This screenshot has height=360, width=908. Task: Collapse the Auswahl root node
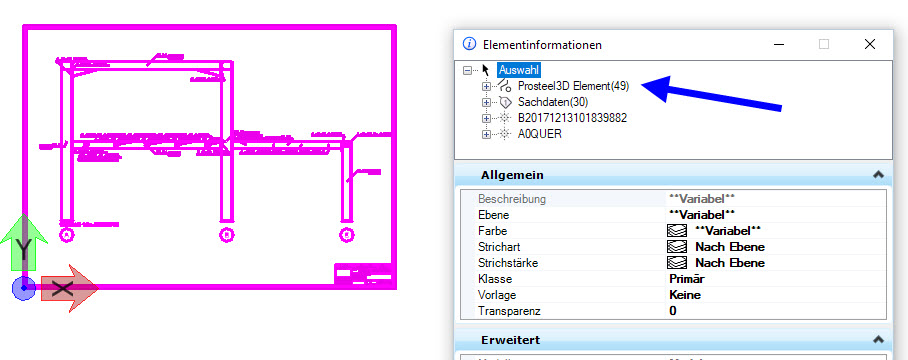tap(467, 70)
